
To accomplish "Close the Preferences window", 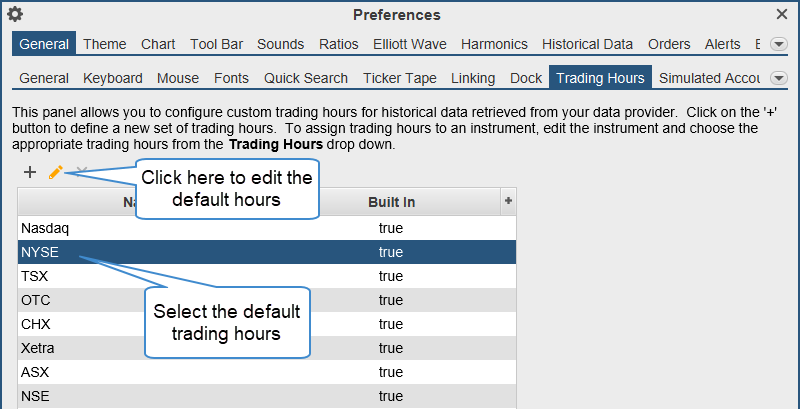I will pos(782,14).
